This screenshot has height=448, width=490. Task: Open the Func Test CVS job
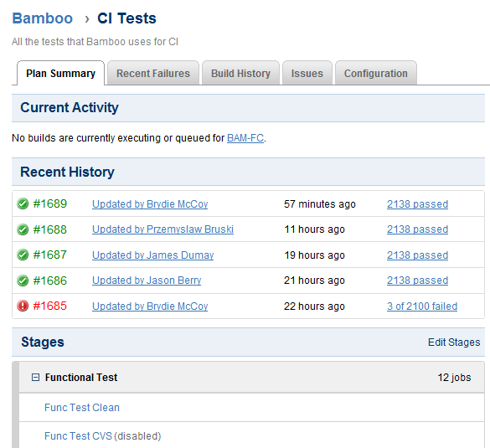coord(78,435)
